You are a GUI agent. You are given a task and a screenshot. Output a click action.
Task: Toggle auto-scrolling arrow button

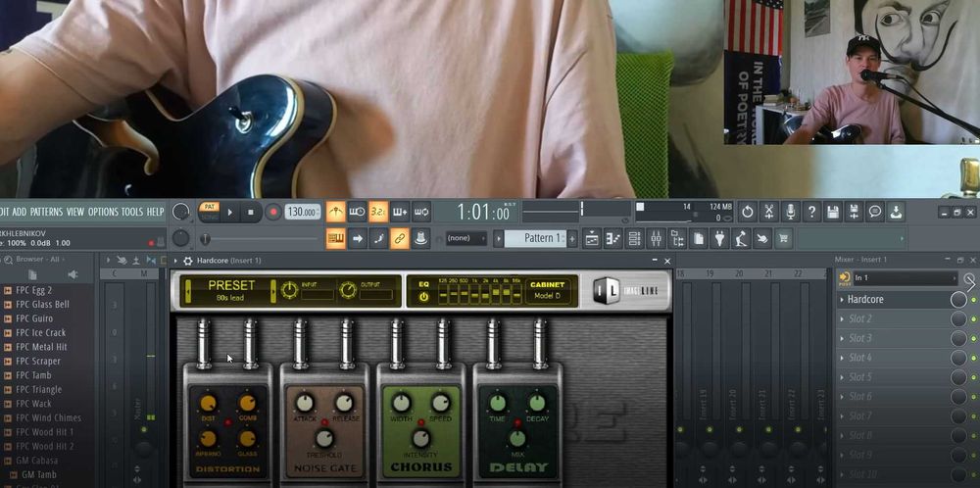point(357,238)
